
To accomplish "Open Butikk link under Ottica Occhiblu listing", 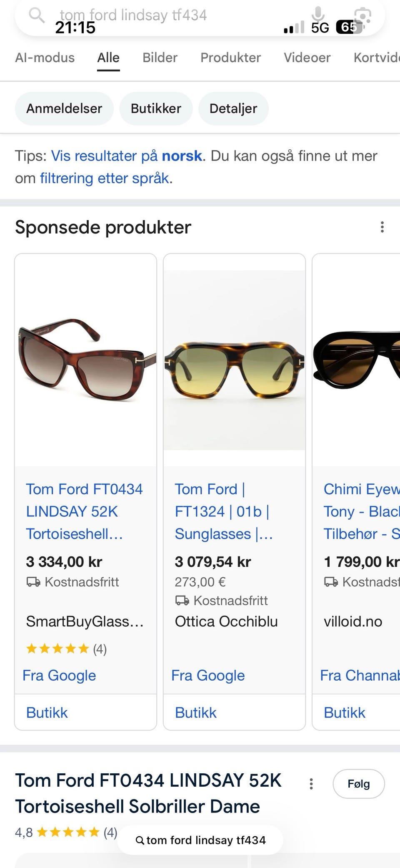I will (196, 712).
